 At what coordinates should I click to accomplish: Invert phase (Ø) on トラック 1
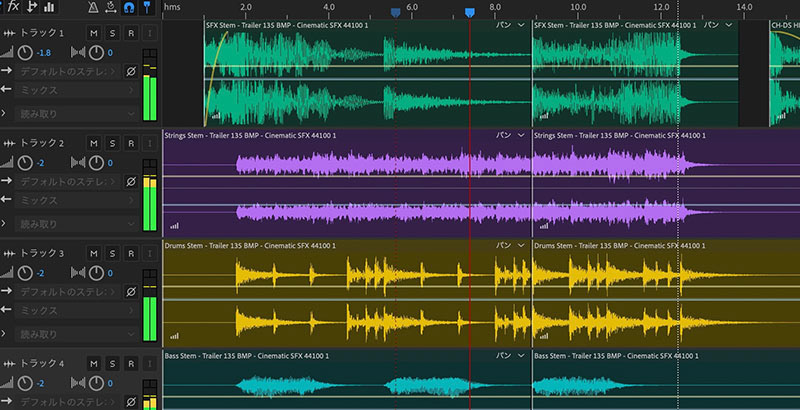click(131, 71)
